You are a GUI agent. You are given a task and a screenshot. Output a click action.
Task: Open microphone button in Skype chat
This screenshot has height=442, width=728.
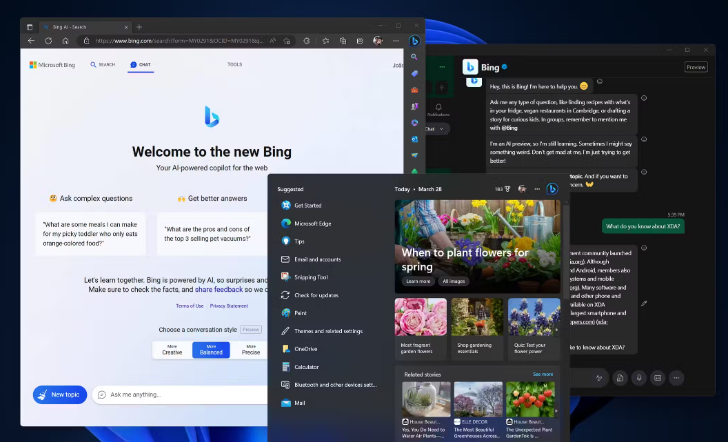click(x=639, y=378)
